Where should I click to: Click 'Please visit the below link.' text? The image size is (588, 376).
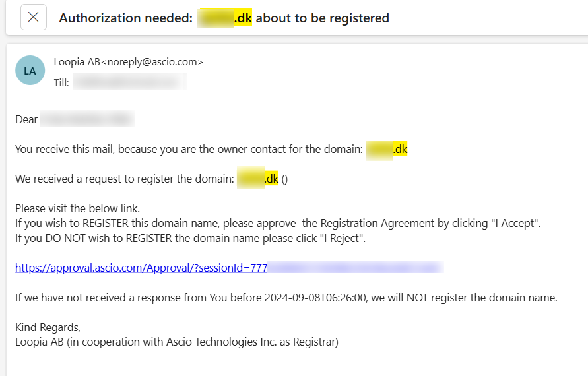[x=78, y=209]
